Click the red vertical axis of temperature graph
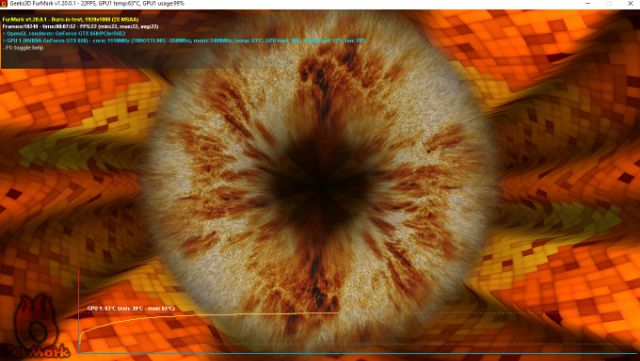640x361 pixels. coord(78,310)
